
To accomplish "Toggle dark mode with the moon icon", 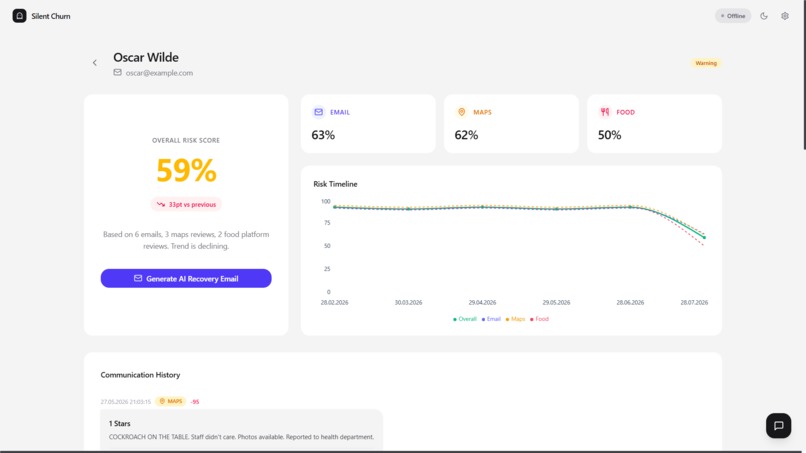I will coord(764,16).
